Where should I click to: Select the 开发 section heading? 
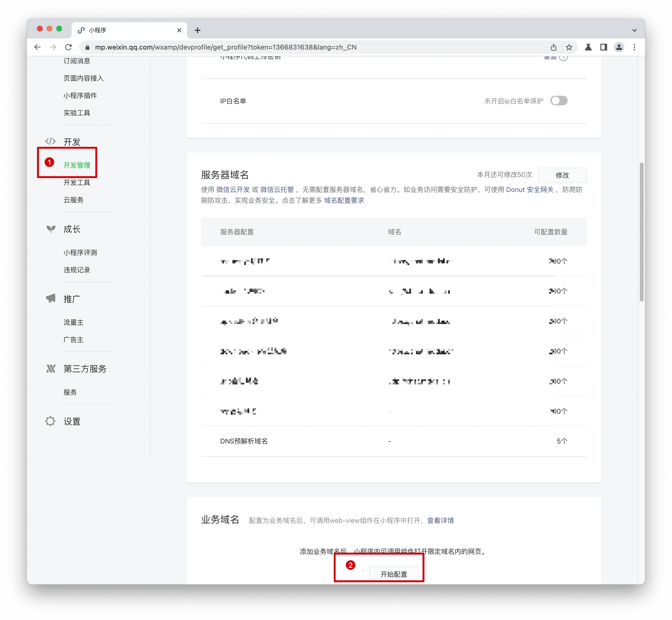(72, 142)
